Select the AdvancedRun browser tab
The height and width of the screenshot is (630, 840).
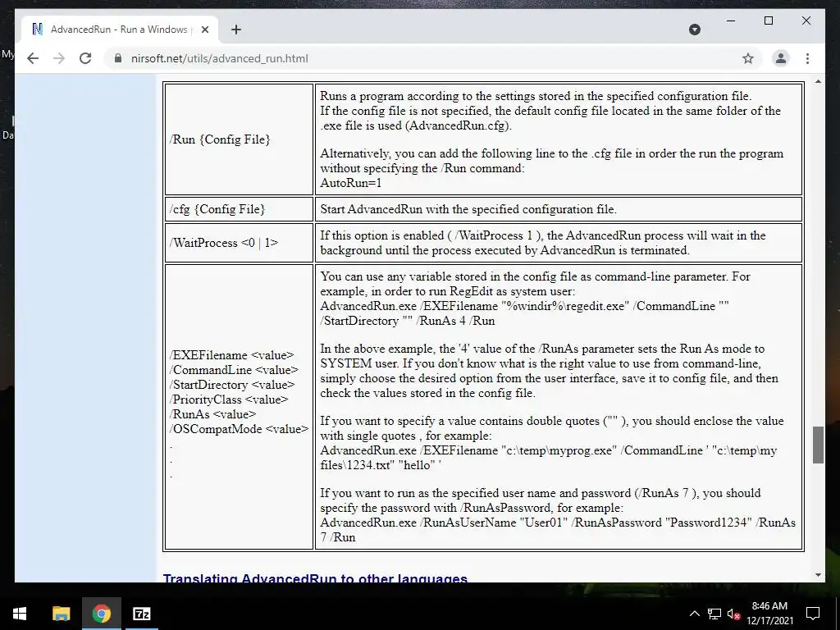119,30
